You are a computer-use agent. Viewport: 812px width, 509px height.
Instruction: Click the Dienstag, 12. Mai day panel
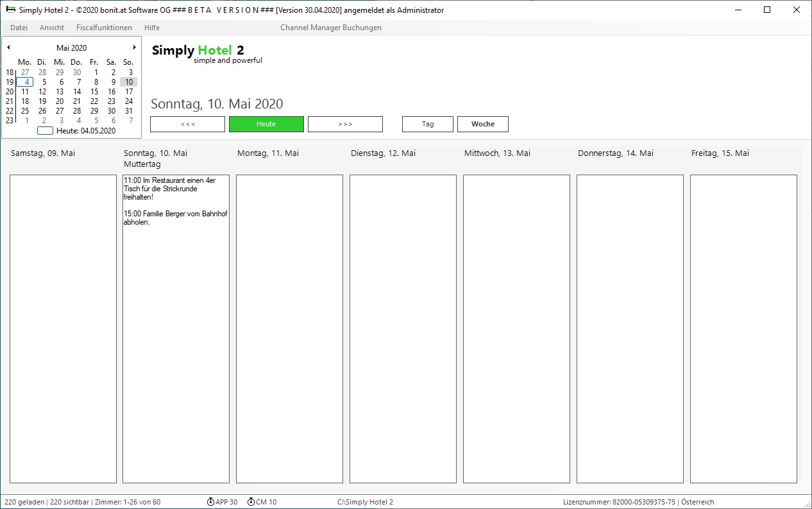403,329
